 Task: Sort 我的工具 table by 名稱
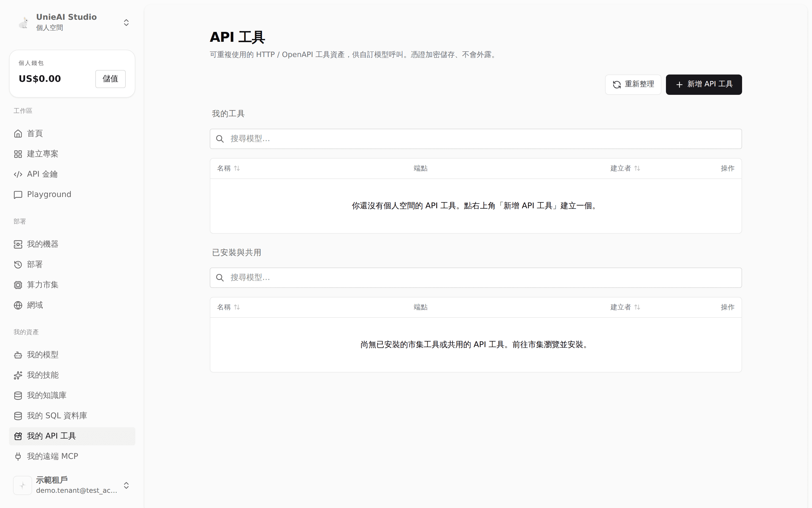tap(228, 168)
